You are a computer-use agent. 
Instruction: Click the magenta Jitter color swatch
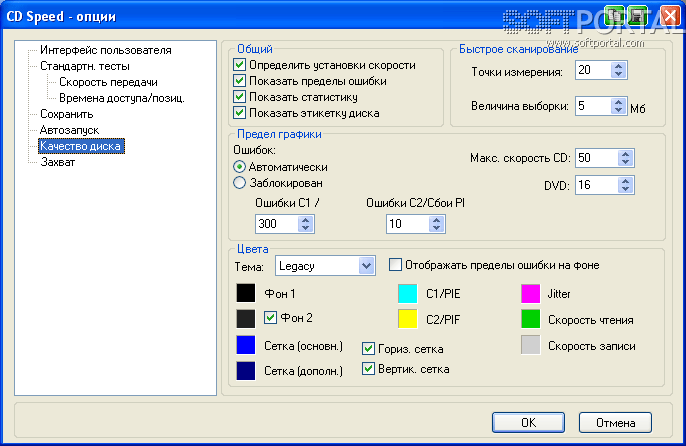coord(531,293)
